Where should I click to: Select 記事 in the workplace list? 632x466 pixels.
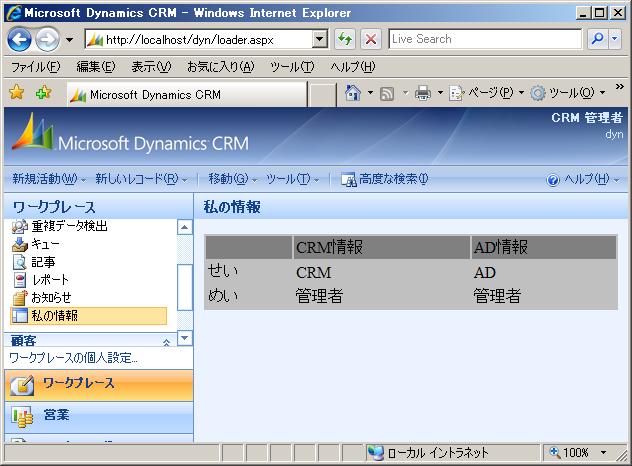[x=34, y=262]
